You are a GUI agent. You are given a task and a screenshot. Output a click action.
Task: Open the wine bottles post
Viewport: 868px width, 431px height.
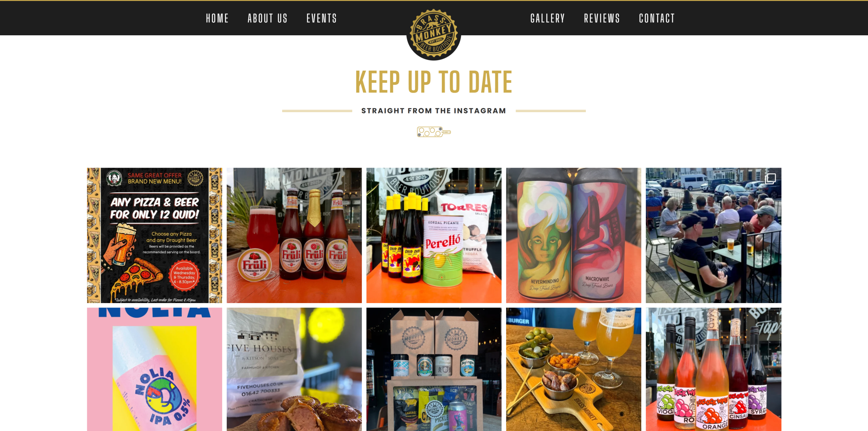(x=713, y=369)
